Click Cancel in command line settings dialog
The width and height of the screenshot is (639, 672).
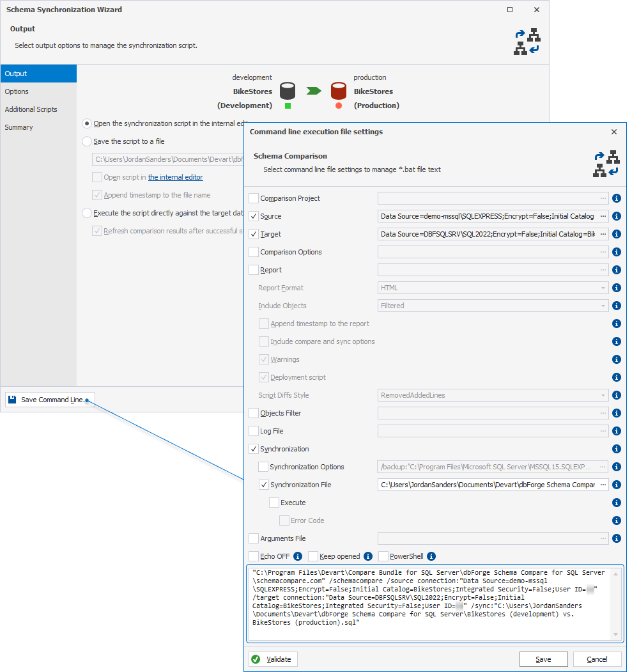click(597, 659)
